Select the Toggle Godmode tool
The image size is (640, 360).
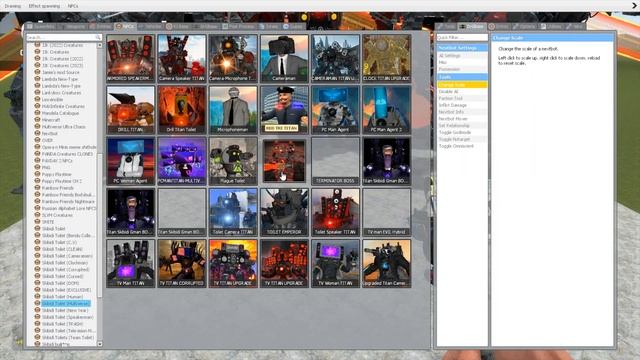tap(462, 133)
